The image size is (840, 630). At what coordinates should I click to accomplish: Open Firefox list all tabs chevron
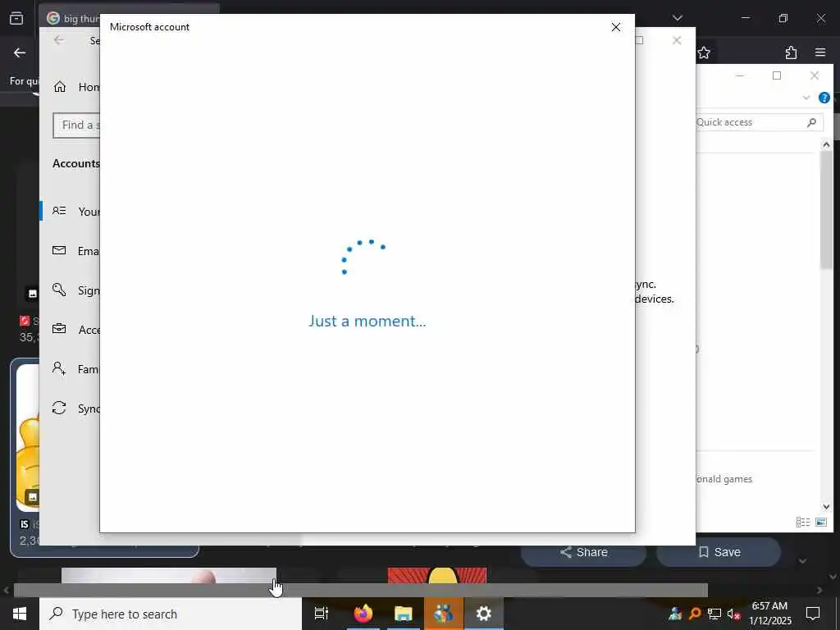point(677,18)
